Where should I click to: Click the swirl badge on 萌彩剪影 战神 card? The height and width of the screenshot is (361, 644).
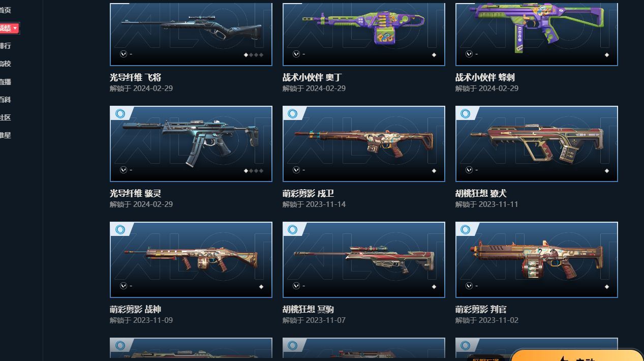(x=120, y=229)
